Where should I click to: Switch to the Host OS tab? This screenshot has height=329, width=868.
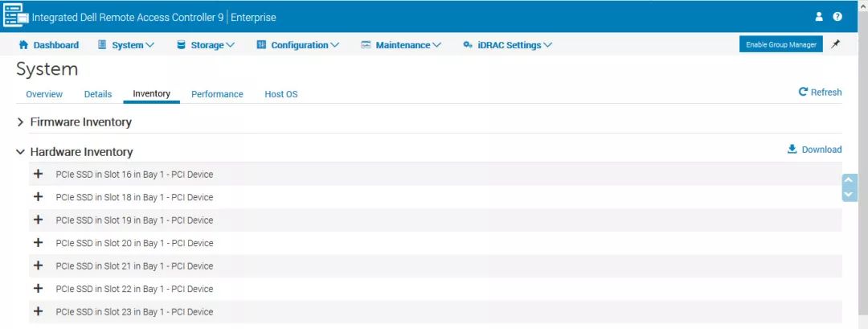pyautogui.click(x=281, y=94)
